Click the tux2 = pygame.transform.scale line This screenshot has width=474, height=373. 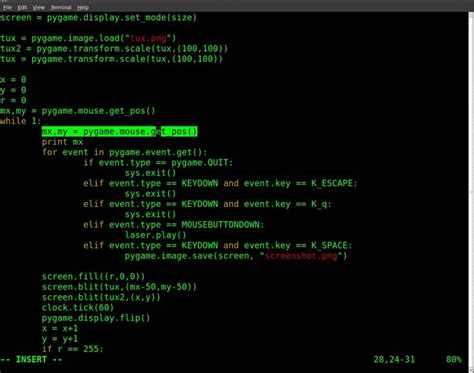pyautogui.click(x=114, y=49)
